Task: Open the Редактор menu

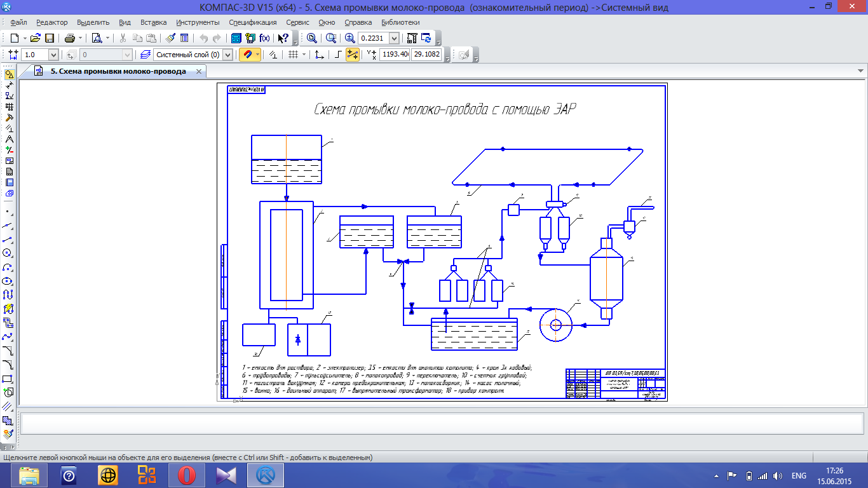Action: tap(52, 22)
